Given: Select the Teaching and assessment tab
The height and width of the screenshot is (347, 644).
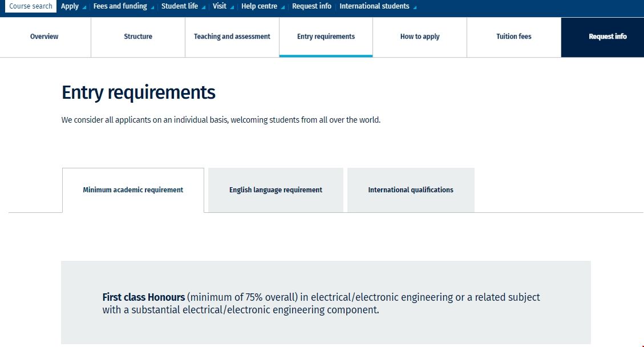Looking at the screenshot, I should (232, 37).
